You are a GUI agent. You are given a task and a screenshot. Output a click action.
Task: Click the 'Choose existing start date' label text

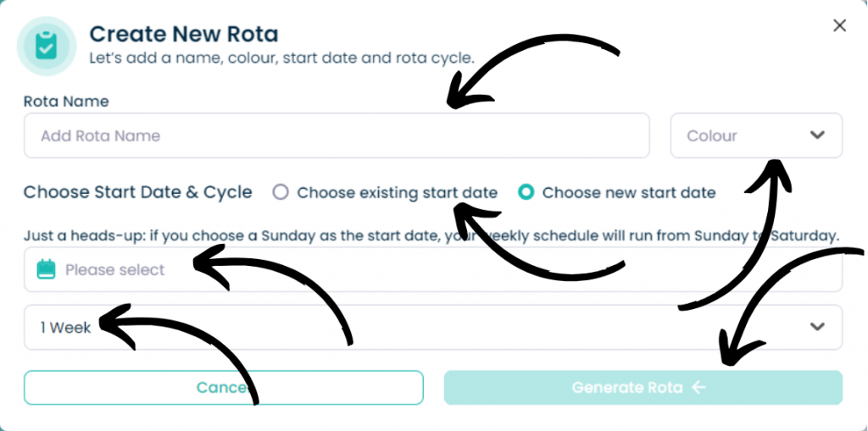click(x=397, y=192)
